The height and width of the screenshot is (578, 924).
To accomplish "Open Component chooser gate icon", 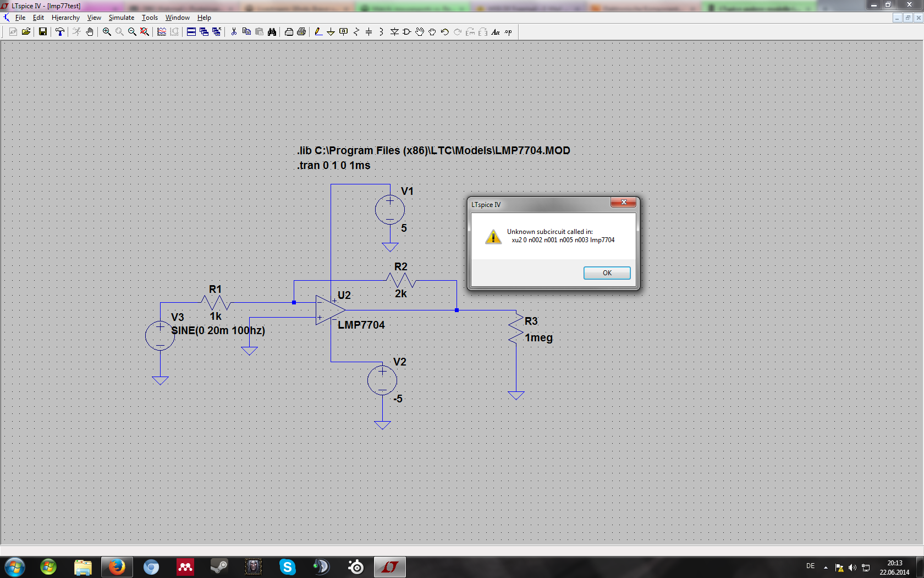I will (x=407, y=32).
